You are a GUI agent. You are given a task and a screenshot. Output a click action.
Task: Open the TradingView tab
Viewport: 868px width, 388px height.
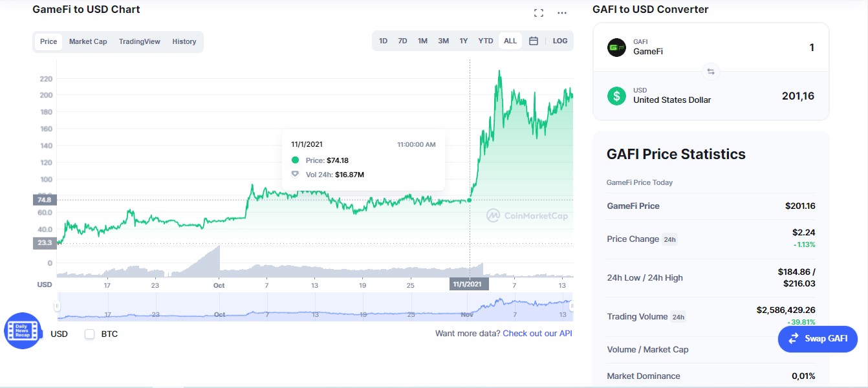(x=140, y=41)
